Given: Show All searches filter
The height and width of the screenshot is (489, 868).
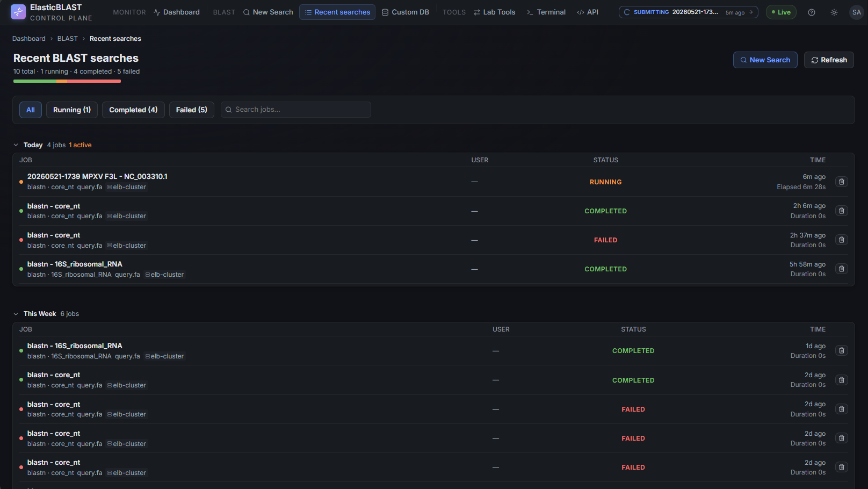Looking at the screenshot, I should pos(31,110).
